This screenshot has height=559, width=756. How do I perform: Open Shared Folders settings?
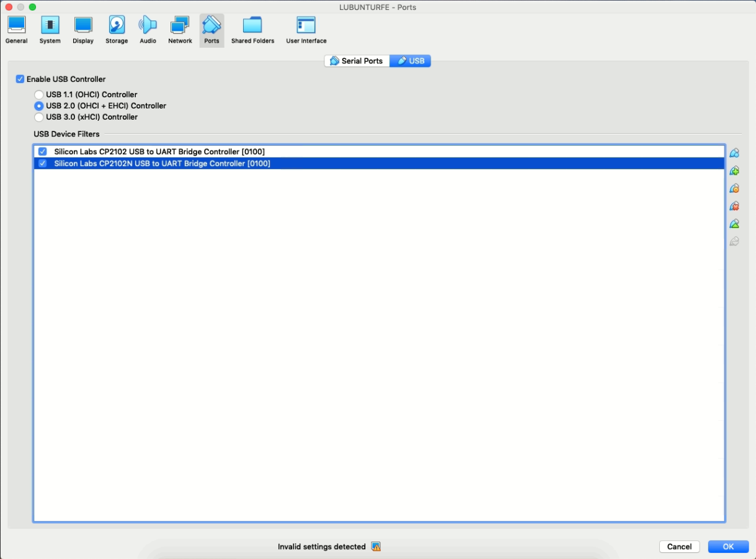click(x=252, y=30)
